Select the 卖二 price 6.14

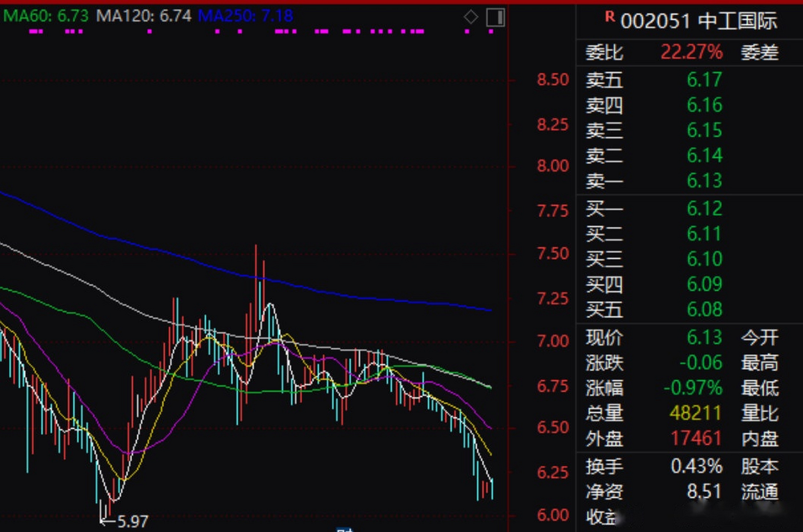704,156
